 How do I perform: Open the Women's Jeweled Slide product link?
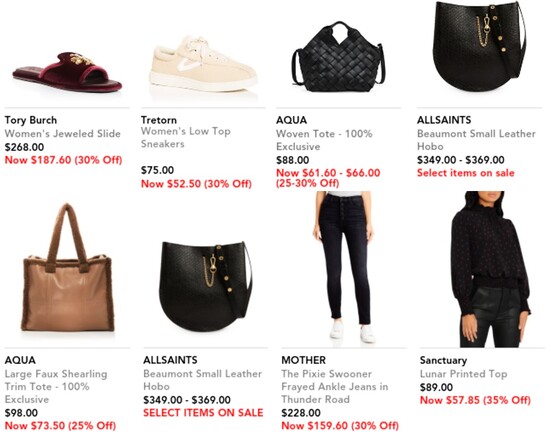tap(62, 134)
